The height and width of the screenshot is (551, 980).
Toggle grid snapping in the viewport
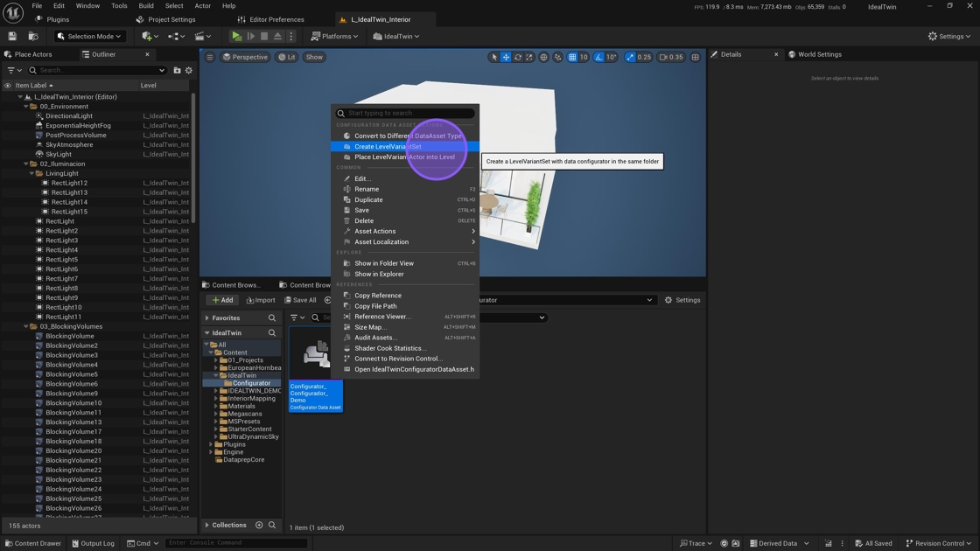click(x=572, y=57)
